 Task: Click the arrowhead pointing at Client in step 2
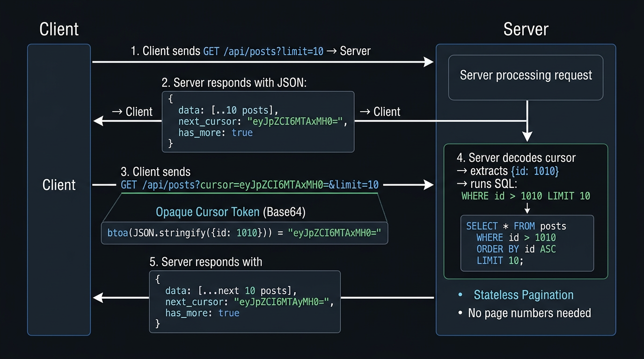[x=99, y=122]
